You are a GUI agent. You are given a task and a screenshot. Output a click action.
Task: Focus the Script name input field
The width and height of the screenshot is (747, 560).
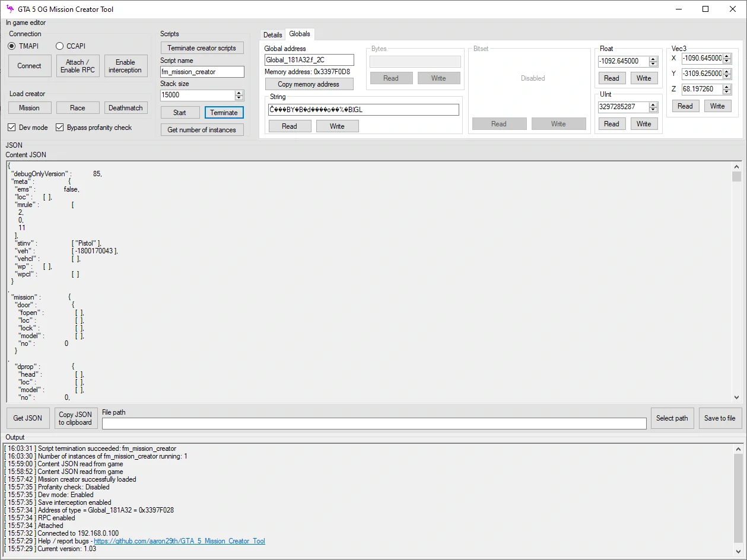[202, 72]
